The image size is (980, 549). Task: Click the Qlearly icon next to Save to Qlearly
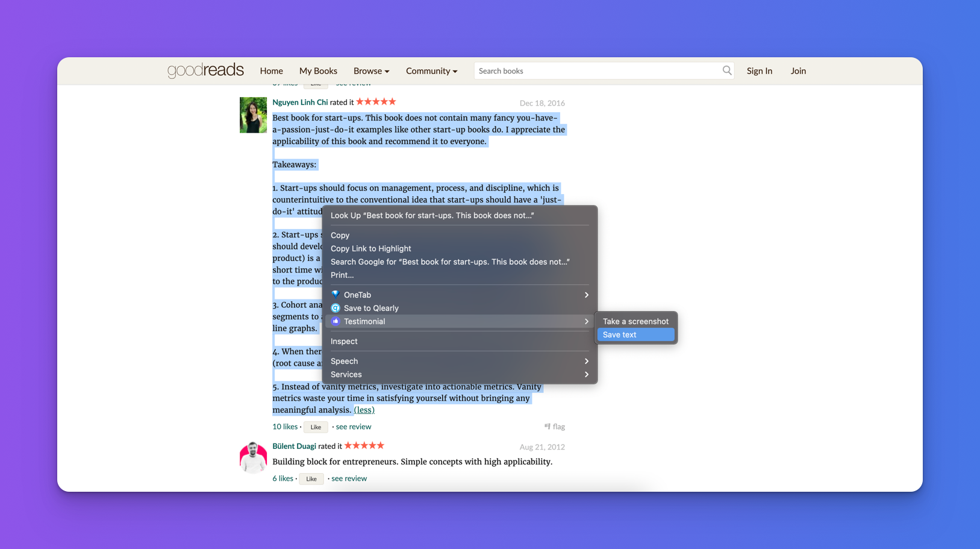point(336,308)
